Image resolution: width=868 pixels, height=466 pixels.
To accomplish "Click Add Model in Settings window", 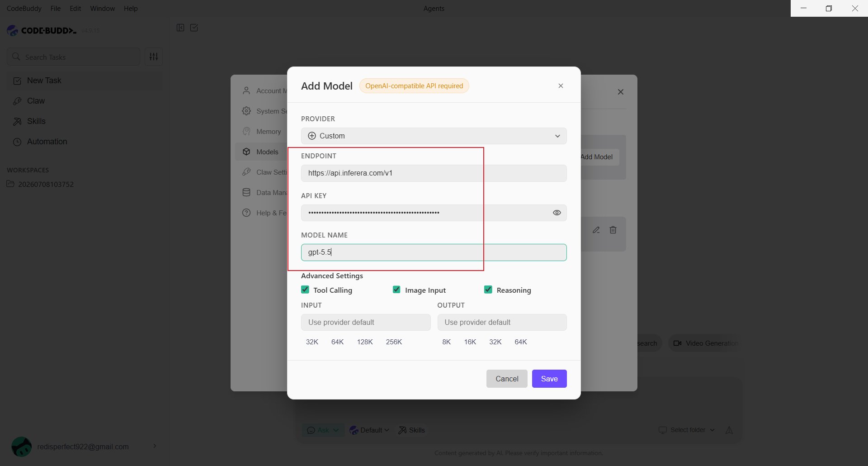I will coord(600,157).
